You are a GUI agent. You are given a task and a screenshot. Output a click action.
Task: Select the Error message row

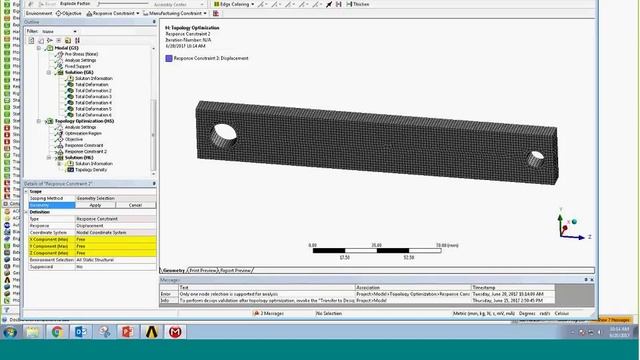pyautogui.click(x=357, y=294)
